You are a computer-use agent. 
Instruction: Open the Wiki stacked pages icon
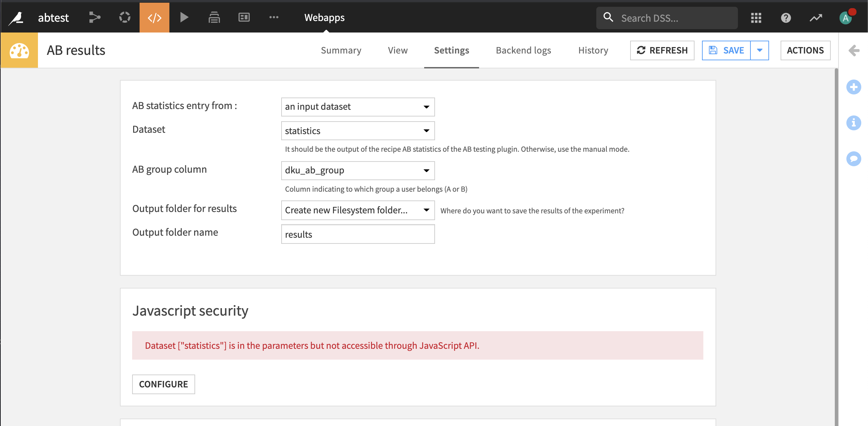point(214,17)
